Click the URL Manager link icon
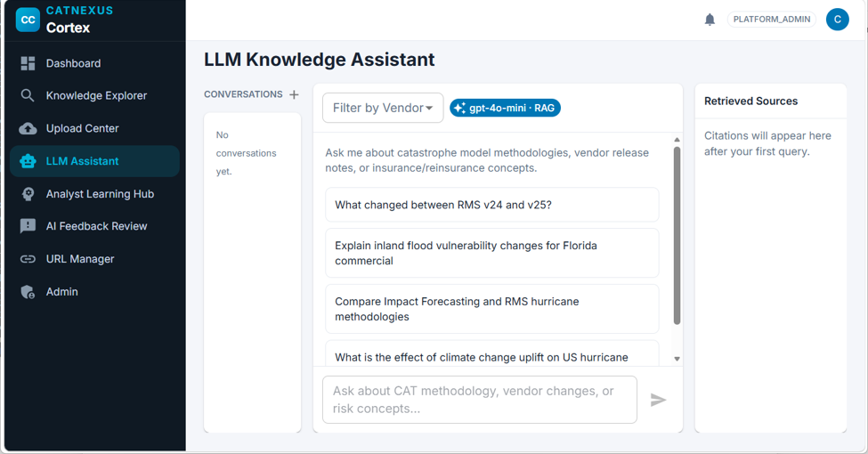 [28, 259]
